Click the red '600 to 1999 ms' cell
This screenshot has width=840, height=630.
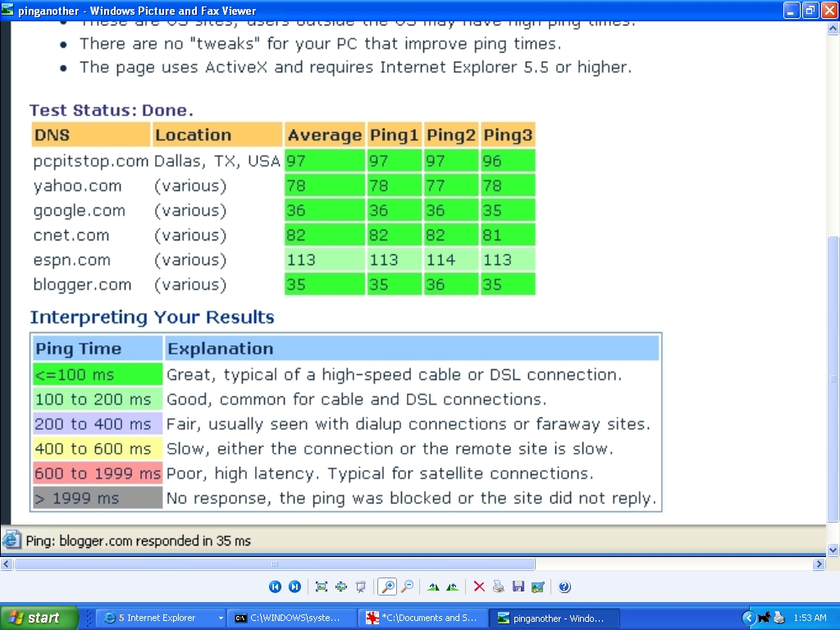98,473
